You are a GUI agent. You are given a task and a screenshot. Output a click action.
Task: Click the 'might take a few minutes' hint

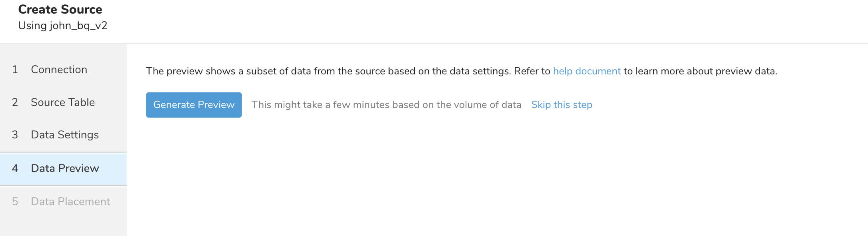point(386,105)
